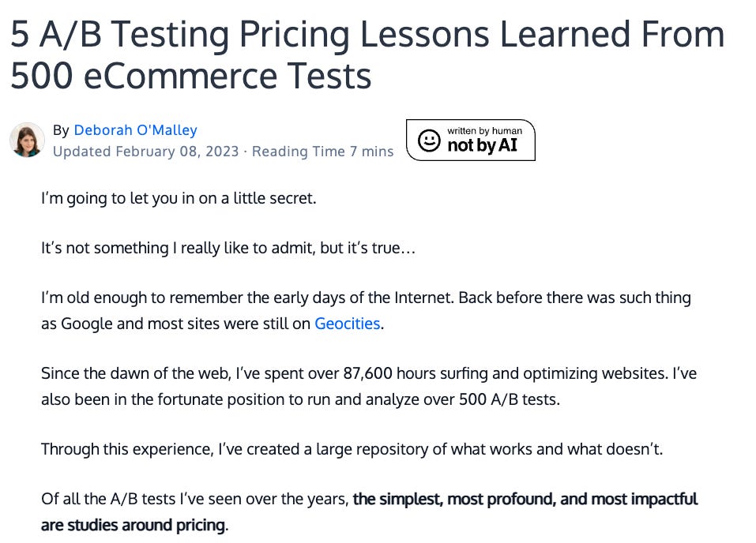
Task: Click the '500 eCommerce Tests' title line
Action: (x=191, y=76)
